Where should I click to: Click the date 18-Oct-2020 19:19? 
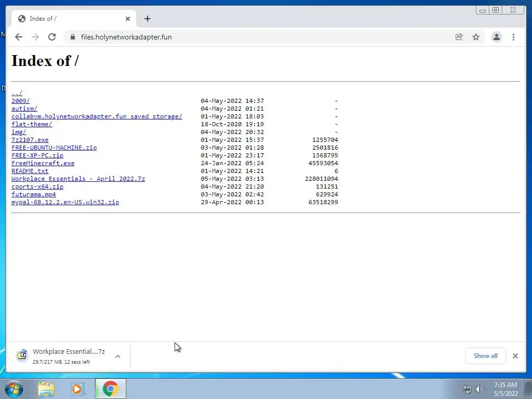(x=232, y=124)
